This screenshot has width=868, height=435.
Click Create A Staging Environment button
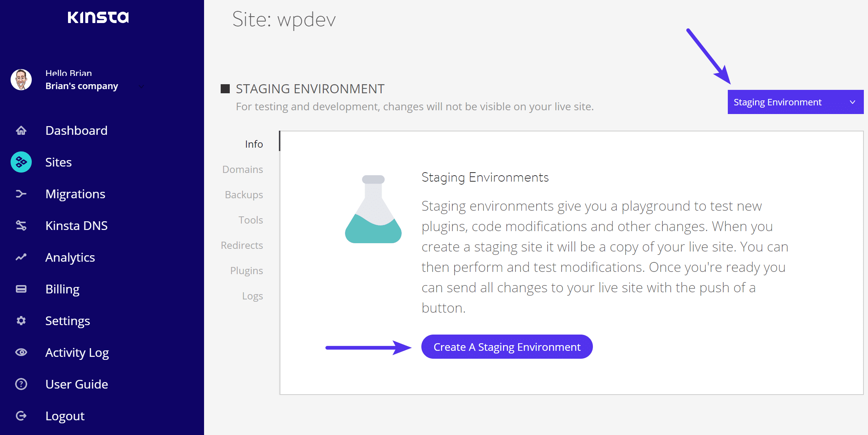[507, 347]
